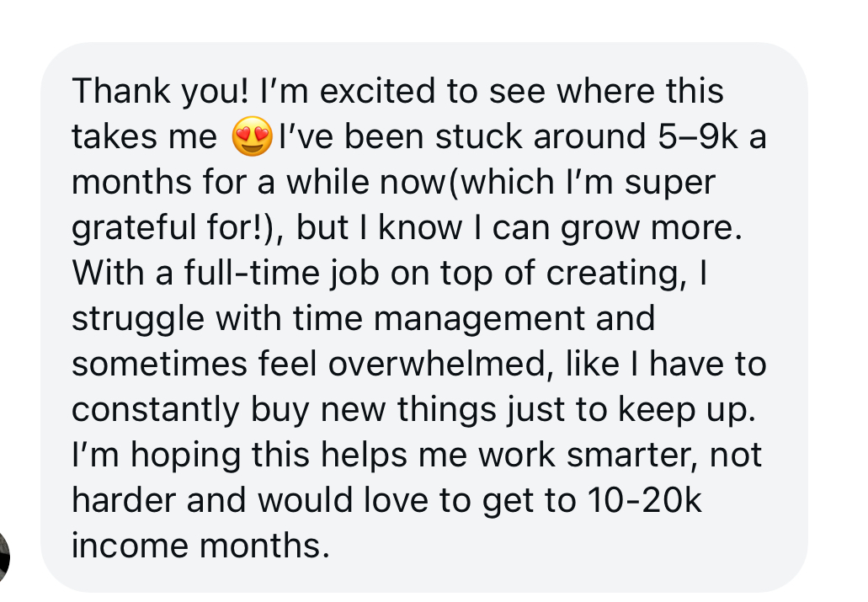This screenshot has height=602, width=868.
Task: Click the words "takes me" before the emoji
Action: coord(144,137)
